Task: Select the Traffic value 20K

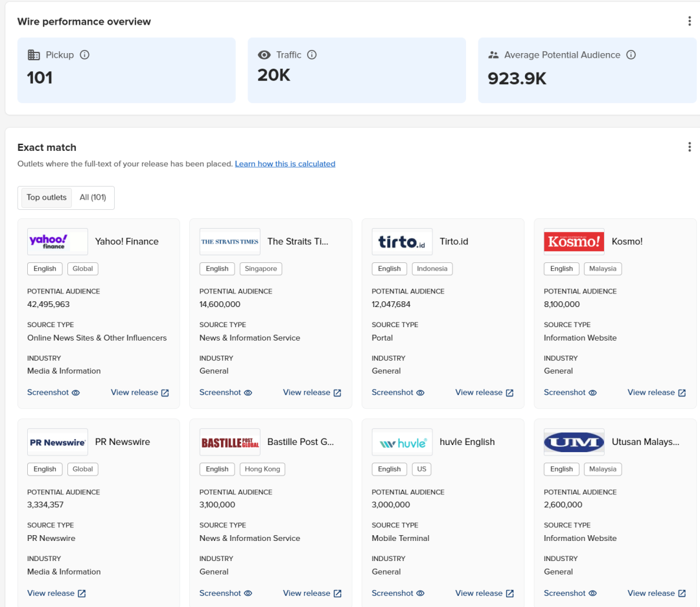Action: [x=274, y=75]
